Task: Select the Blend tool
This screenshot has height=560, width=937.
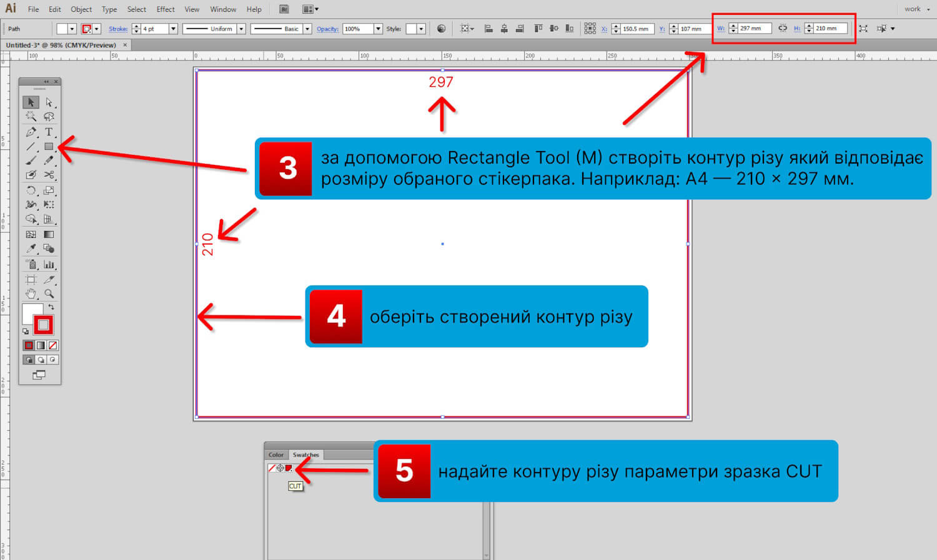Action: click(49, 249)
